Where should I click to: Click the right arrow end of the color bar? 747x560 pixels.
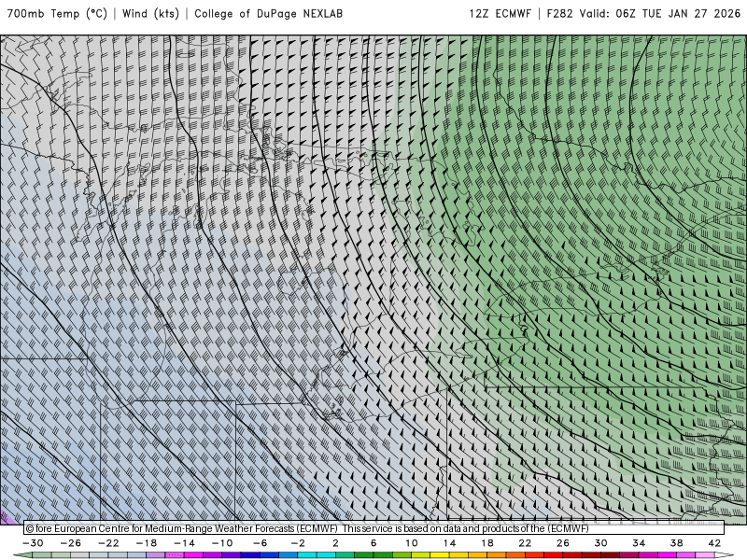tap(725, 555)
